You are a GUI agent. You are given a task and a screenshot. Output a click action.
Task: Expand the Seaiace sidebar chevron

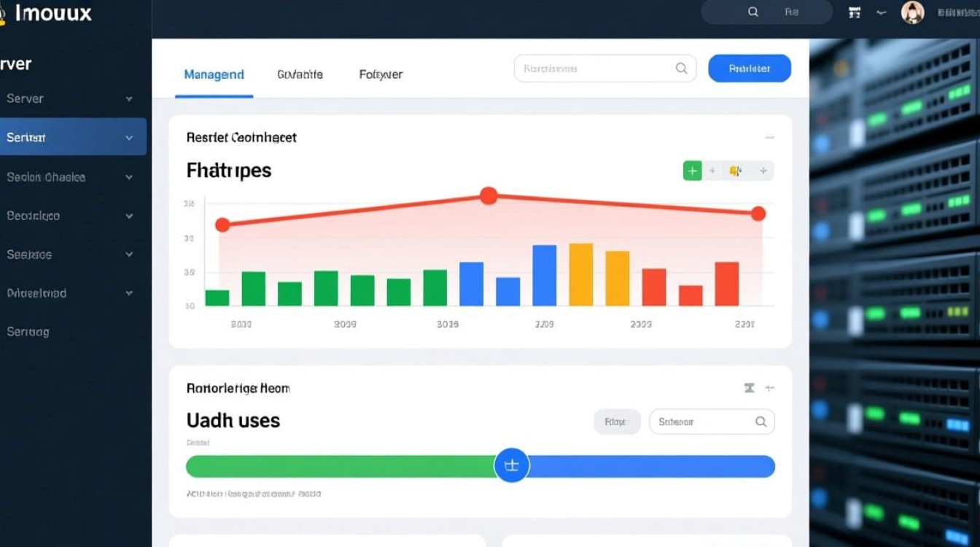coord(129,255)
